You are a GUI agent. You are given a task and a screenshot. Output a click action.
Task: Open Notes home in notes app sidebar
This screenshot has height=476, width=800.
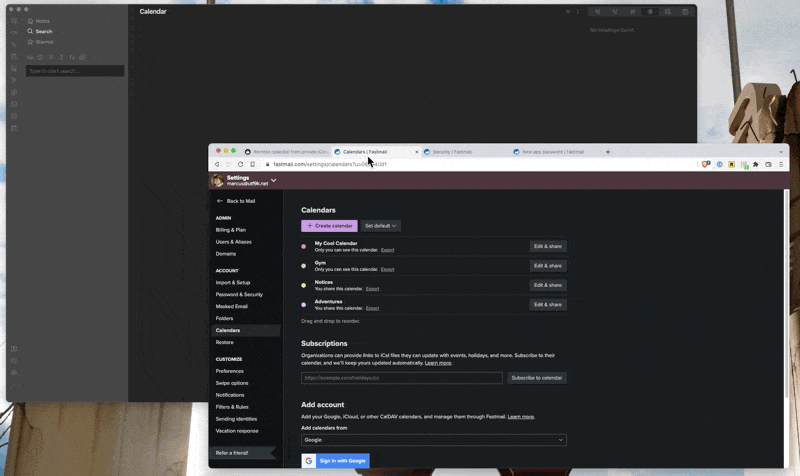tap(39, 21)
